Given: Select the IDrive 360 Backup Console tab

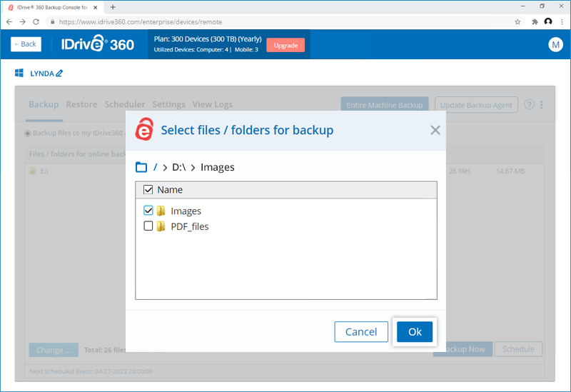Looking at the screenshot, I should pos(51,7).
